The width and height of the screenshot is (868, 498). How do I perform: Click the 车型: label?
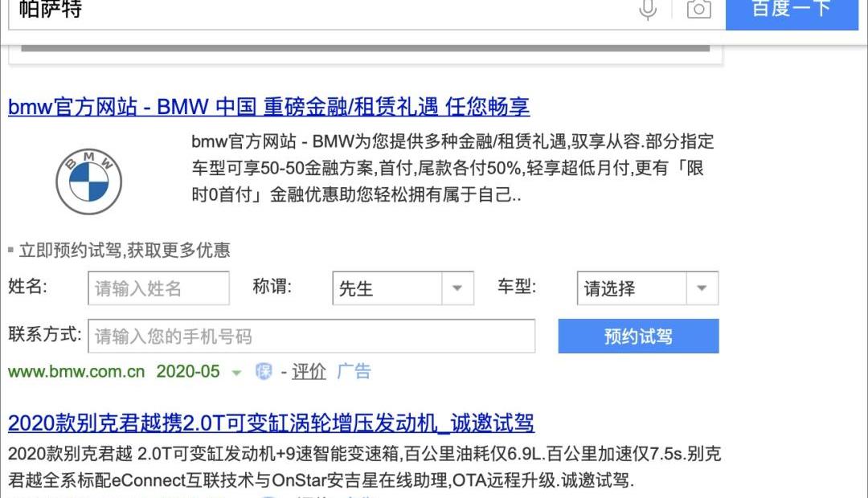coord(517,287)
